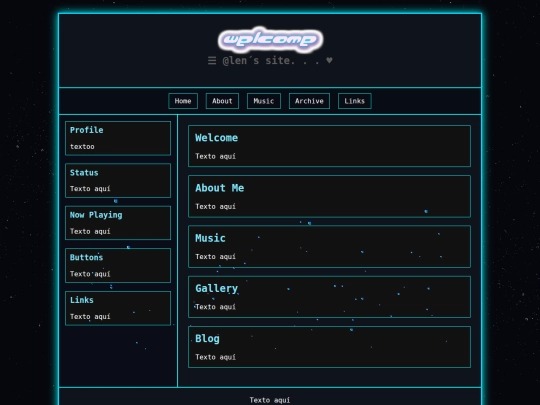Select the Status sidebar heading
This screenshot has width=540, height=405.
click(84, 173)
